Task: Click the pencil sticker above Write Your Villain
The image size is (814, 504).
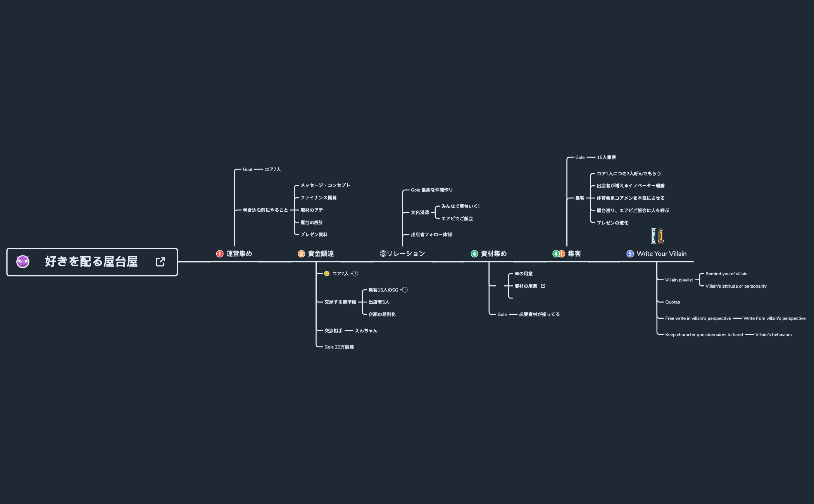Action: pos(660,236)
